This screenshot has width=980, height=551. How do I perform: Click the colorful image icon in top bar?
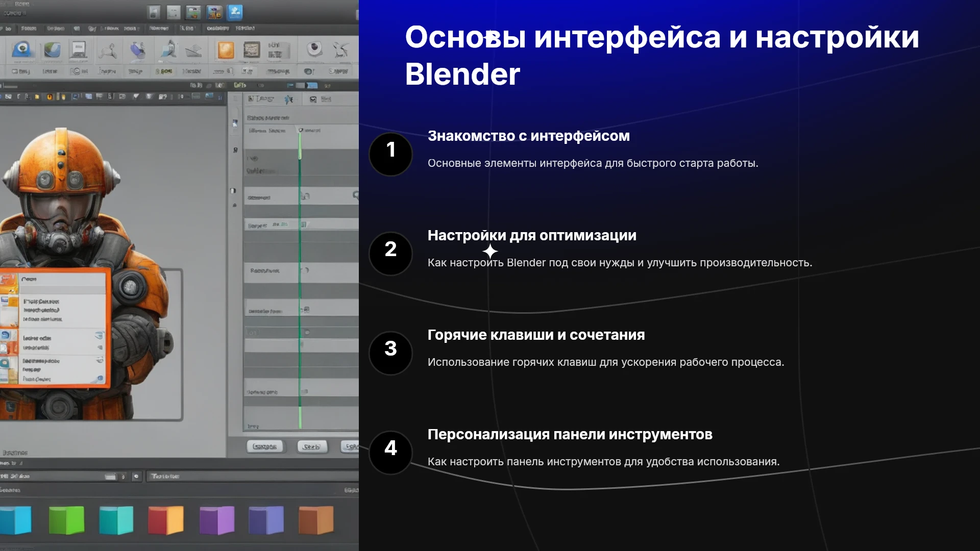(x=214, y=12)
